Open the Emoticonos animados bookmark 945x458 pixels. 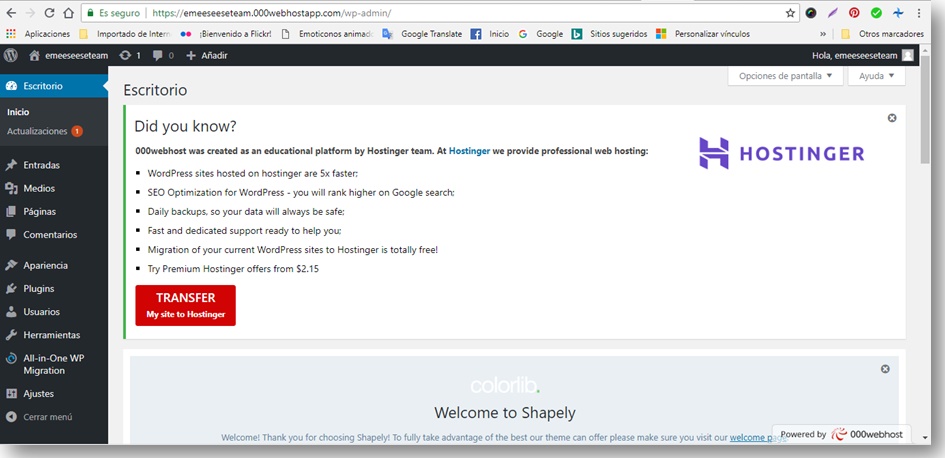(x=328, y=34)
